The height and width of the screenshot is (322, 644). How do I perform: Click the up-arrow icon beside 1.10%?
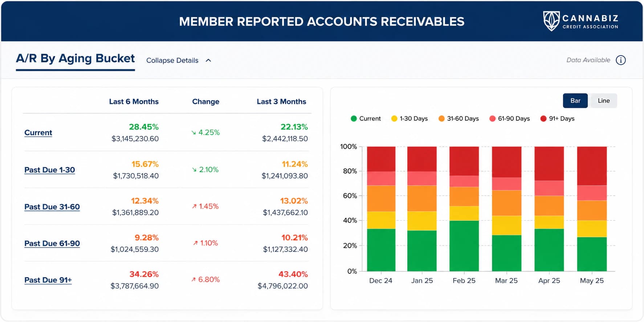click(x=196, y=243)
